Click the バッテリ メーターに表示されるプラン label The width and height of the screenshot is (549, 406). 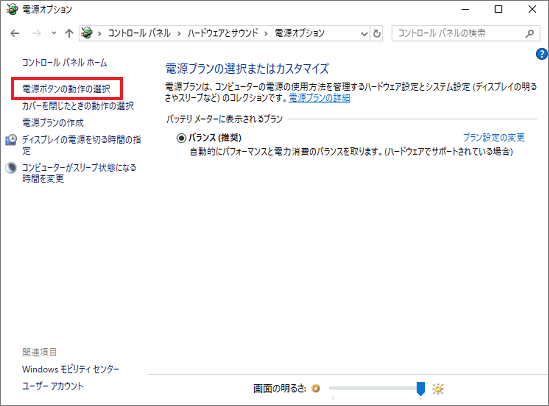[224, 119]
